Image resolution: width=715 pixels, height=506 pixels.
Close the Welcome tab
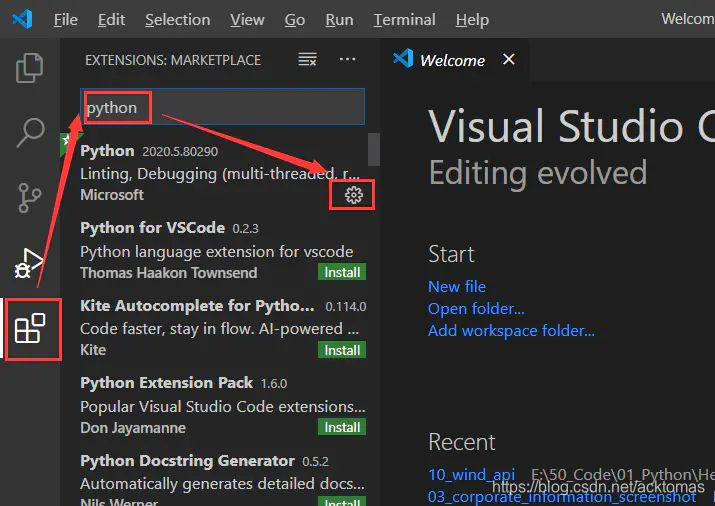tap(509, 59)
